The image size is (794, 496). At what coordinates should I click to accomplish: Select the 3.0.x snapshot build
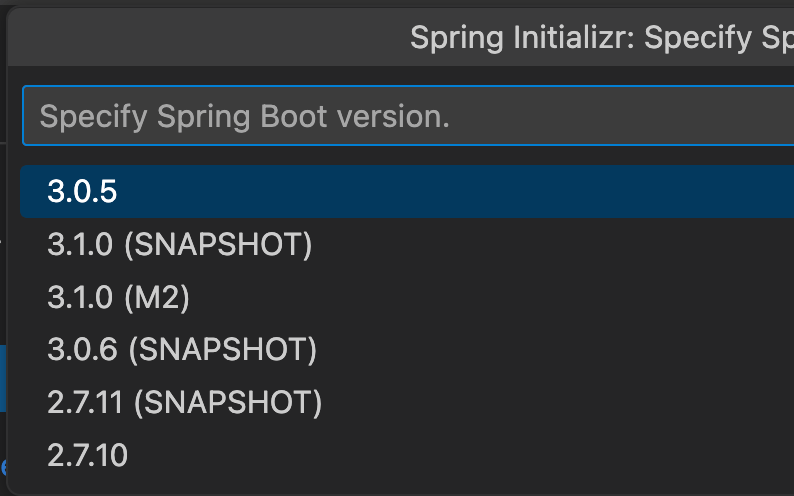(407, 349)
